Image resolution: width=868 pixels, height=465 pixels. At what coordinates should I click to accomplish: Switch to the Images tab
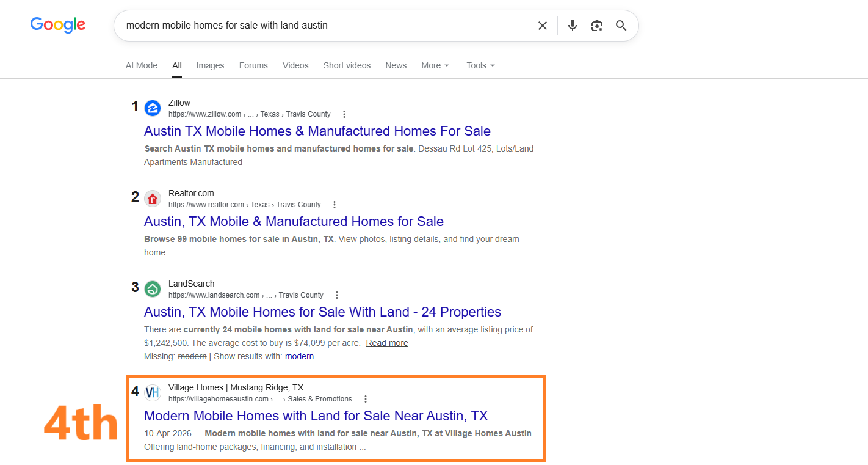(x=210, y=65)
